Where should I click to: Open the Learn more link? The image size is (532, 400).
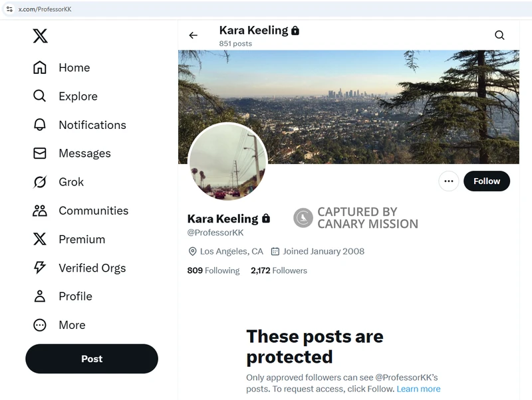pyautogui.click(x=418, y=389)
